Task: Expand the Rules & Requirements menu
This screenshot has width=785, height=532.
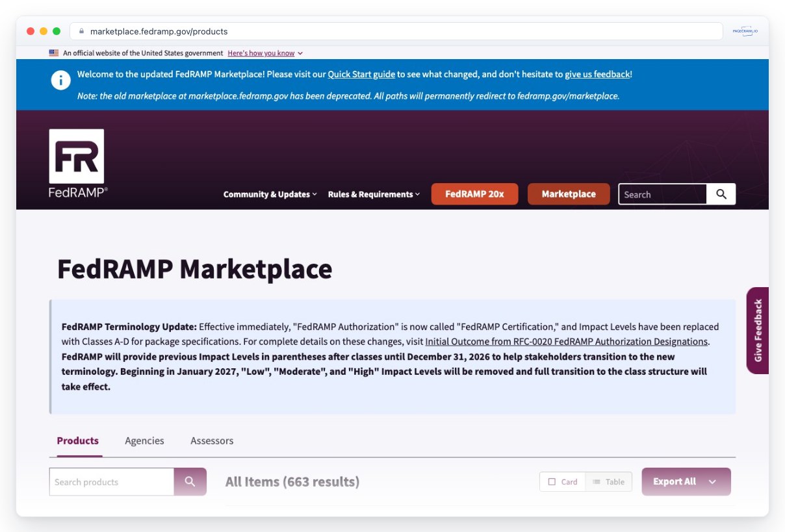Action: click(374, 194)
